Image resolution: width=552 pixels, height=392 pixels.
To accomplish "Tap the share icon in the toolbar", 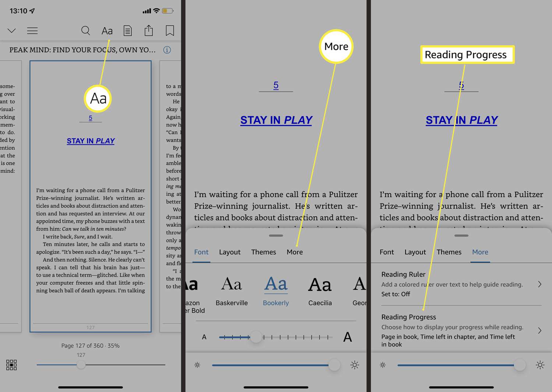I will point(149,31).
